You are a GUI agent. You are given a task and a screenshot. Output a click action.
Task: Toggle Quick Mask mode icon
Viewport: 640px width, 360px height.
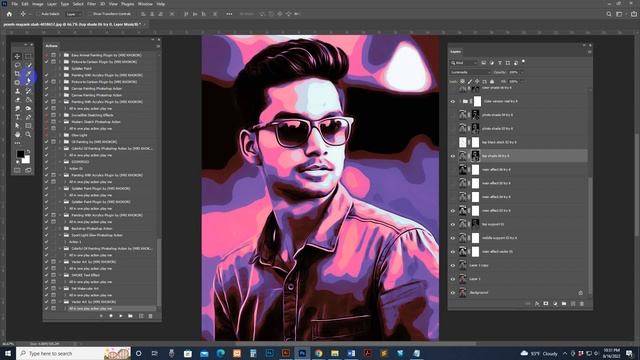(17, 170)
